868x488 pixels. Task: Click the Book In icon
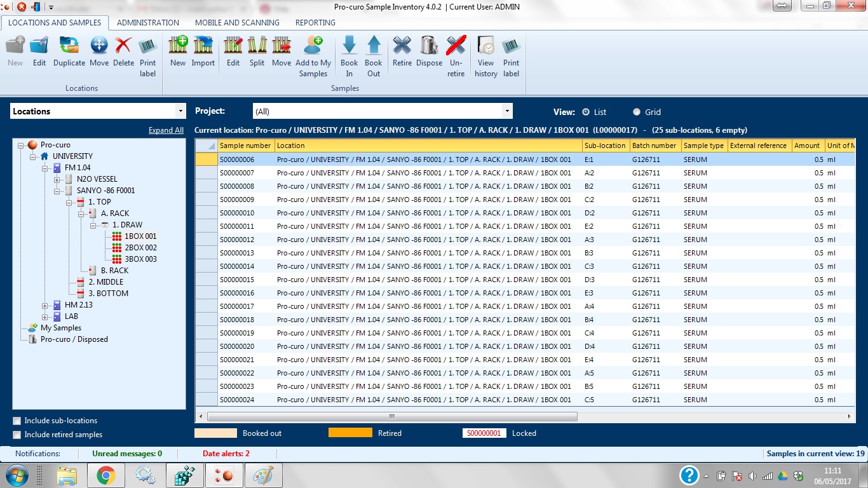coord(349,46)
